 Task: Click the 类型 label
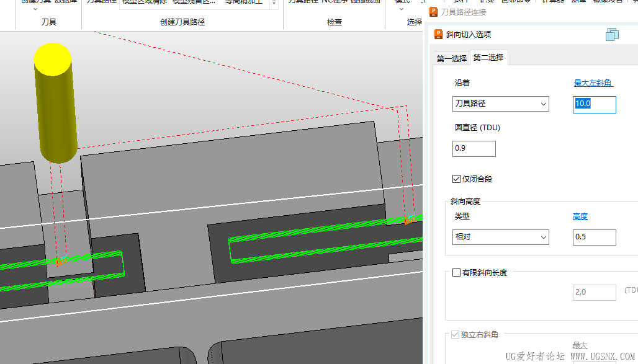pos(462,216)
